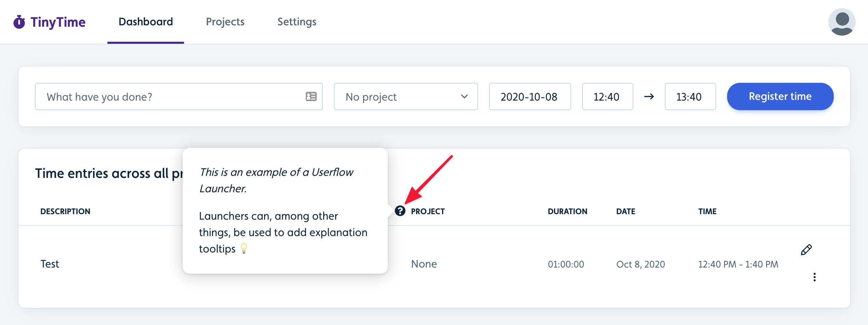Click the start time field 12:40

click(607, 96)
